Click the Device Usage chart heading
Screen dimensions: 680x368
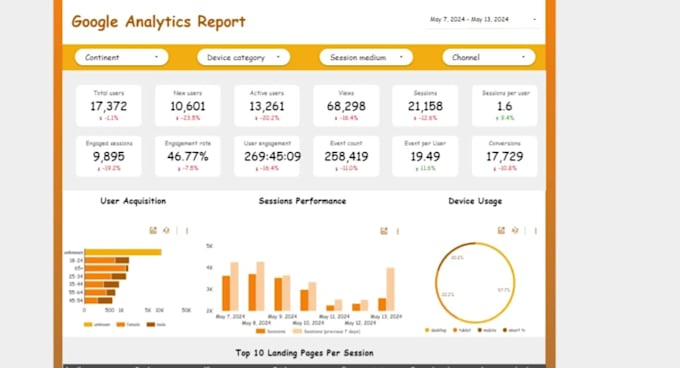pyautogui.click(x=475, y=201)
